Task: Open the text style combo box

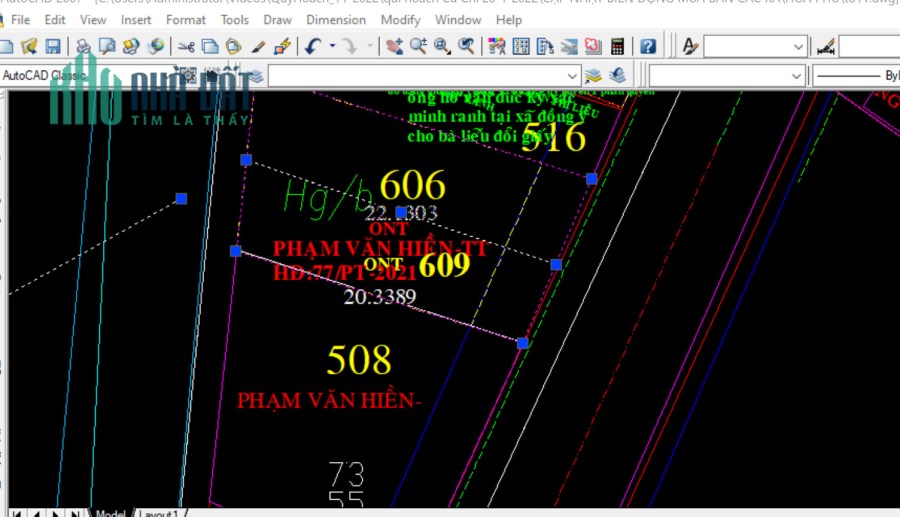Action: [755, 46]
